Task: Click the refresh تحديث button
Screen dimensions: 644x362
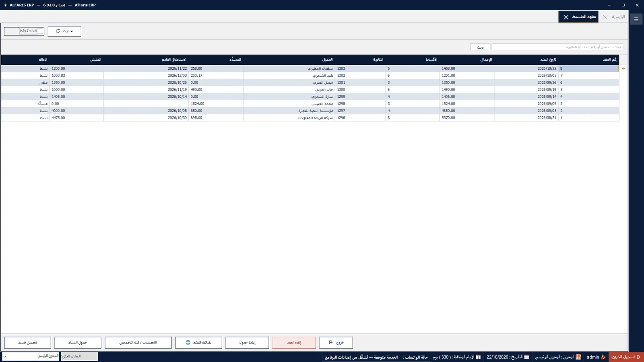Action: click(x=64, y=31)
